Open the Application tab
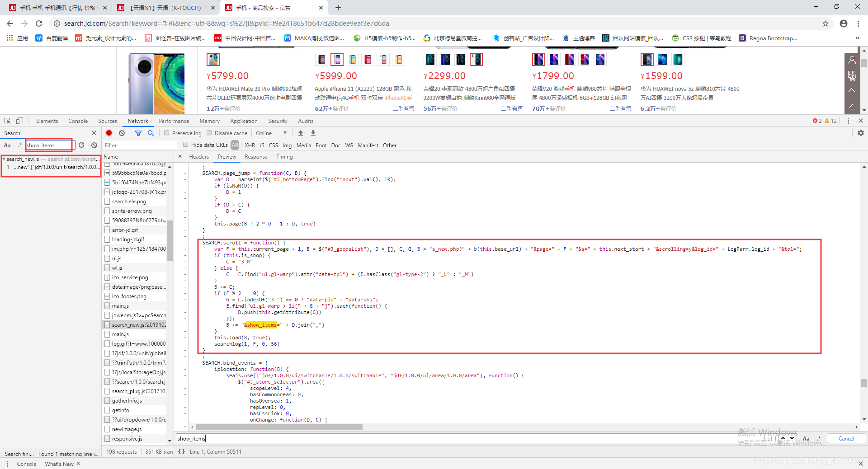This screenshot has width=868, height=469. pos(244,121)
